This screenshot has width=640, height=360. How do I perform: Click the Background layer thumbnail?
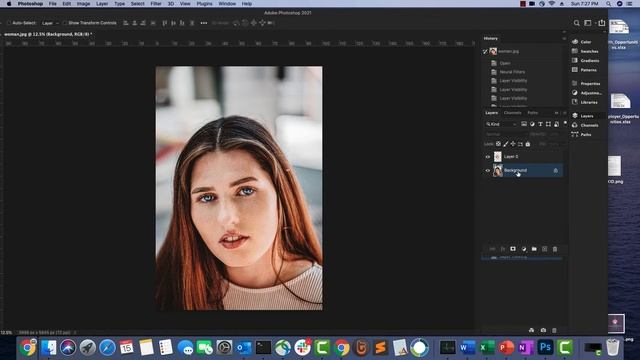pyautogui.click(x=498, y=171)
